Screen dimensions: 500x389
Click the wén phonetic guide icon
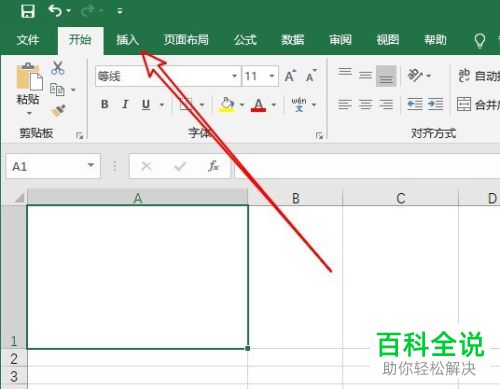click(x=299, y=104)
